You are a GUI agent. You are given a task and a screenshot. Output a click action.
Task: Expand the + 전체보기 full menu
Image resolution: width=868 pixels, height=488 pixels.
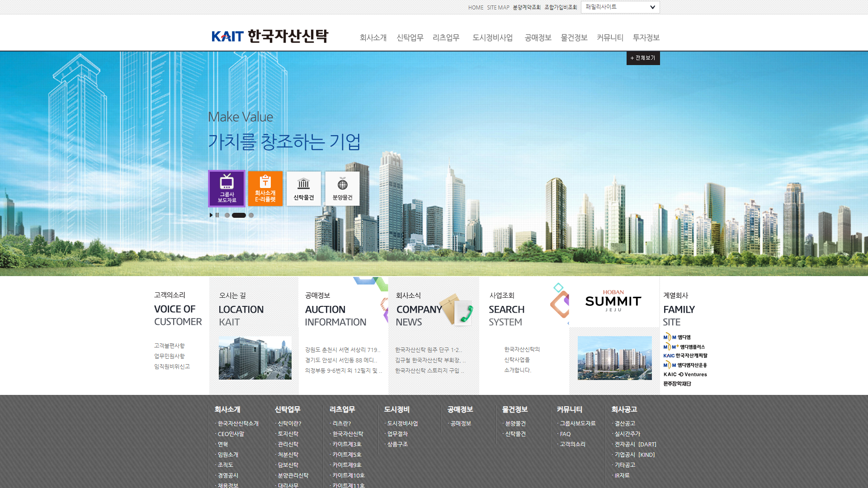643,58
